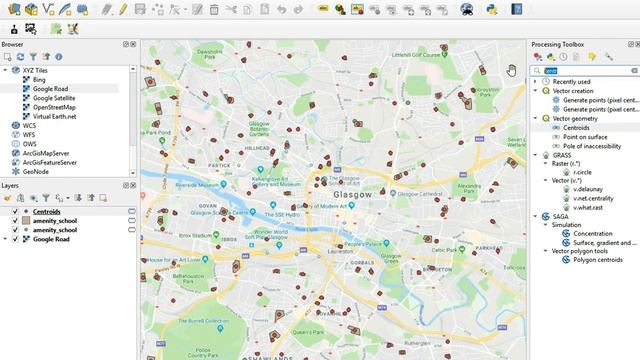
Task: Save layer edits with the floppy icon
Action: pos(140,9)
